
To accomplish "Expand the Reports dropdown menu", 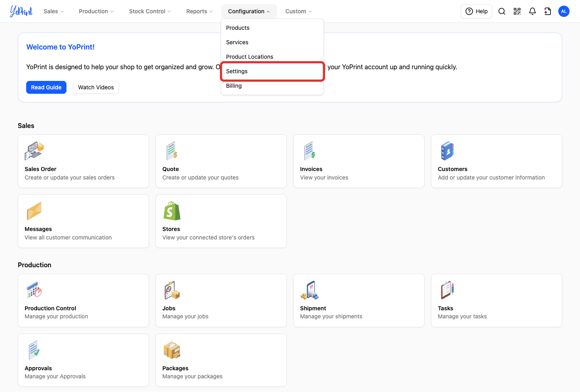I will point(199,11).
